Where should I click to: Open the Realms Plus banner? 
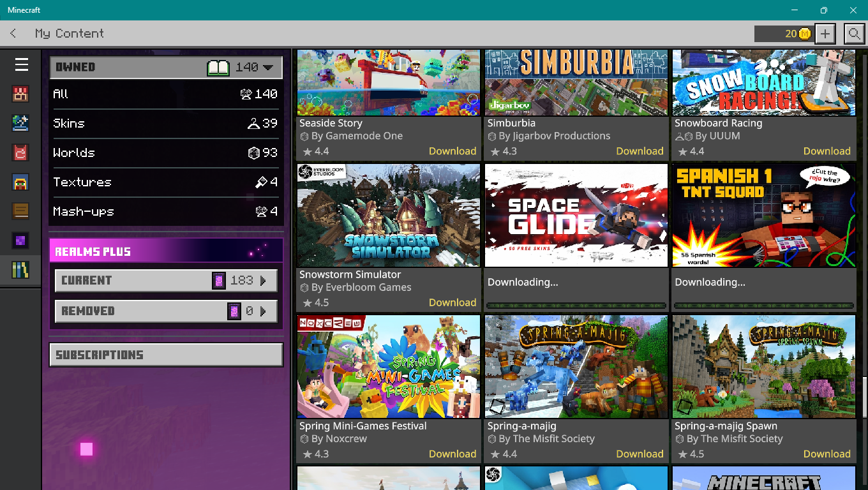click(x=166, y=251)
